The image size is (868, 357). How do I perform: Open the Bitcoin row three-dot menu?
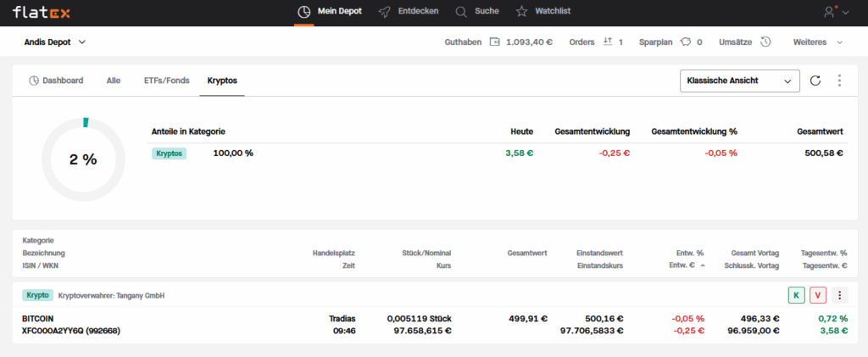(x=839, y=295)
